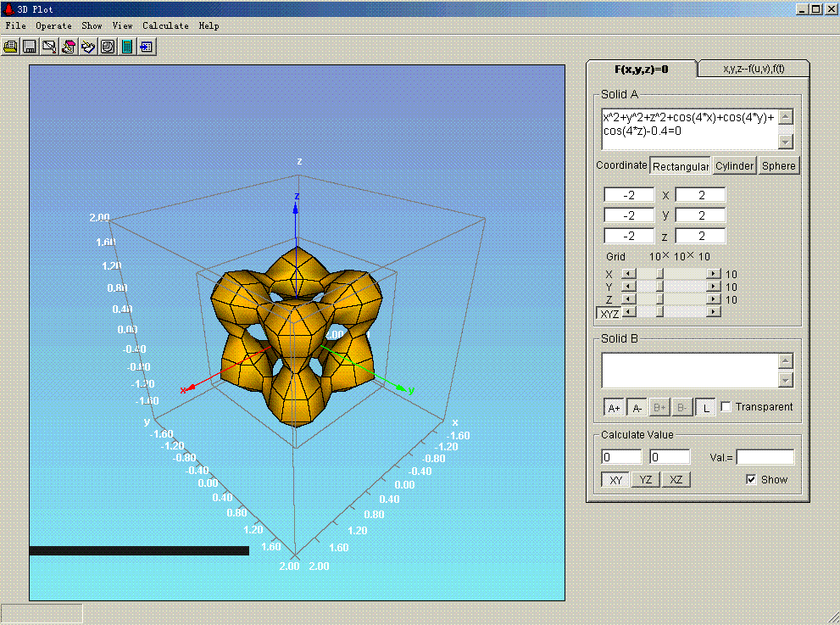
Task: Toggle the A+ solid button
Action: point(614,407)
